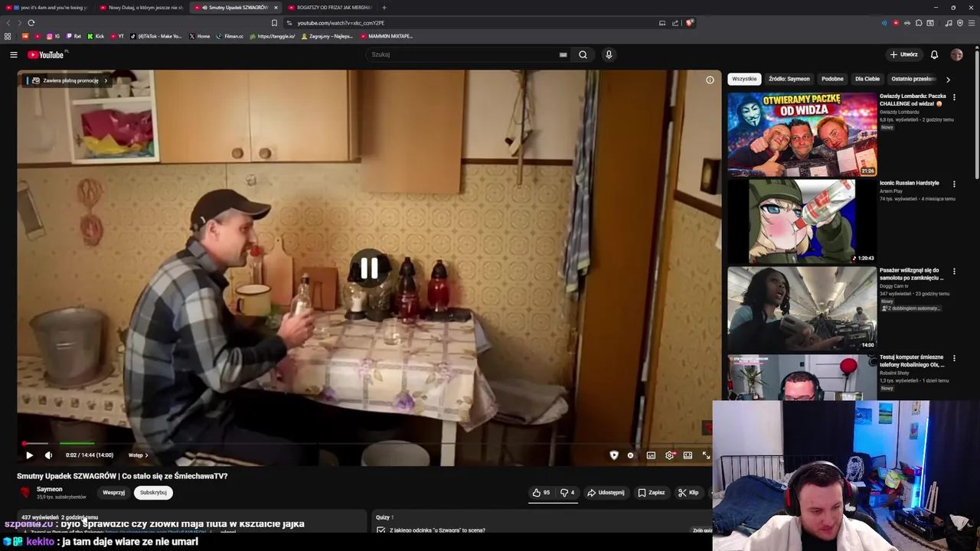
Task: Mute the video with the speaker icon
Action: [x=48, y=455]
